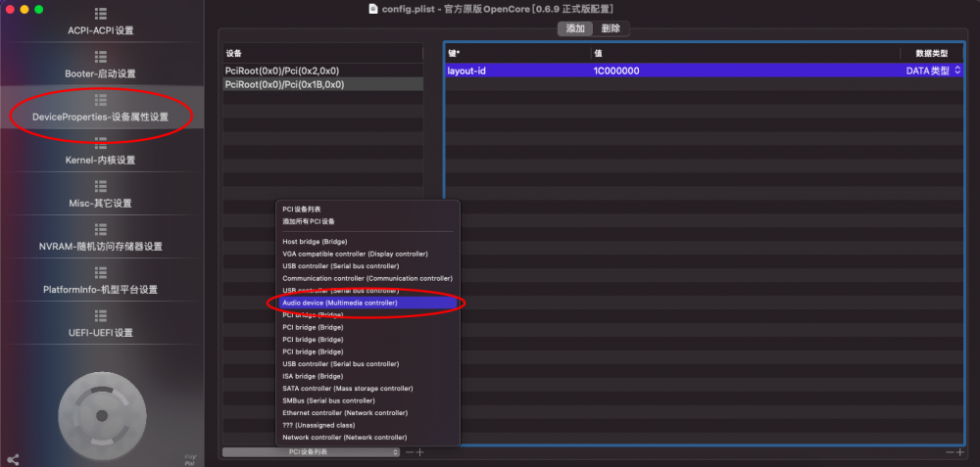Choose SATA controller (Mass storage controller)
This screenshot has width=980, height=467.
coord(367,389)
